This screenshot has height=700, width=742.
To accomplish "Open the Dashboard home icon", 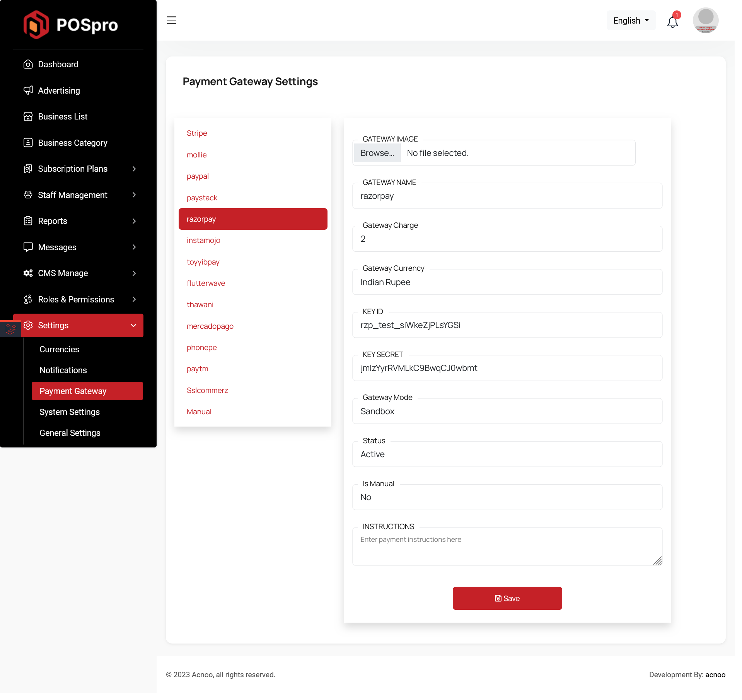I will (28, 64).
